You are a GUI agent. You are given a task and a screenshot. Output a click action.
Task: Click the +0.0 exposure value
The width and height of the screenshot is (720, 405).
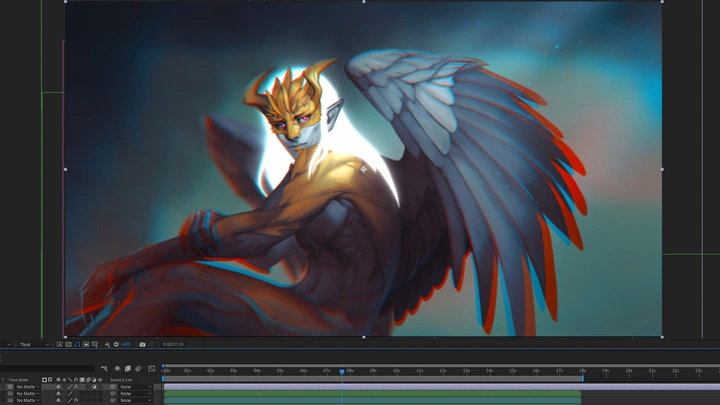pos(126,344)
